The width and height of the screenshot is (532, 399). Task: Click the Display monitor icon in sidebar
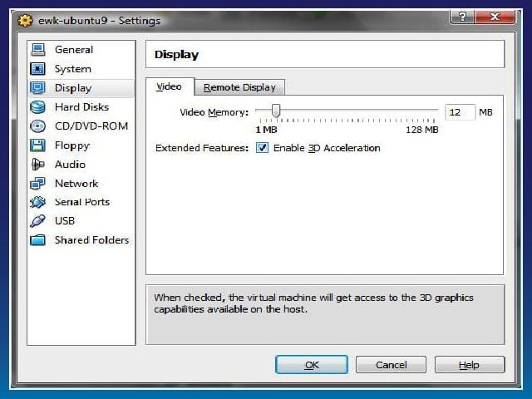click(37, 88)
